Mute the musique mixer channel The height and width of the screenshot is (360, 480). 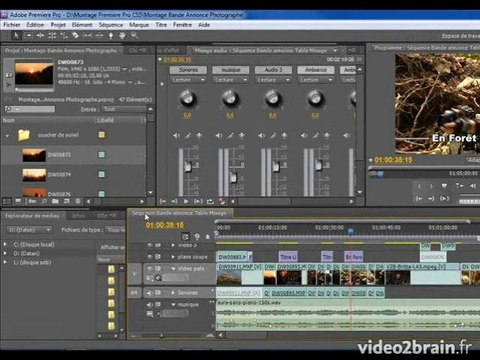pos(219,135)
